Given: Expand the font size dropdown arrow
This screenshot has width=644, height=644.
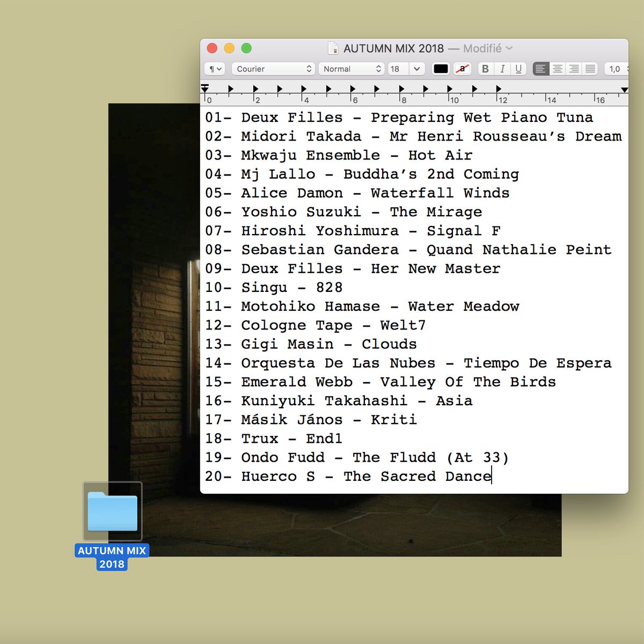Looking at the screenshot, I should (417, 69).
